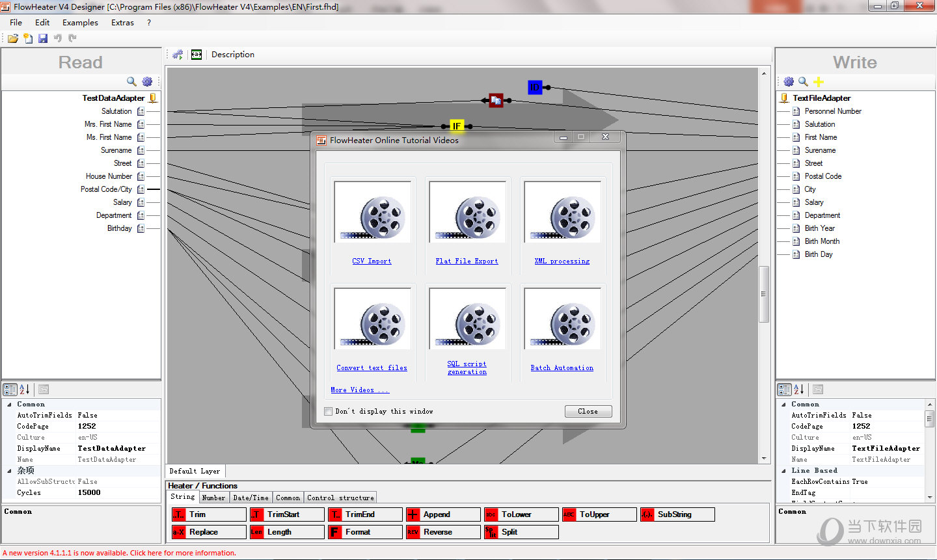Pick the Append string heater
Viewport: 937px width, 560px height.
click(x=443, y=514)
